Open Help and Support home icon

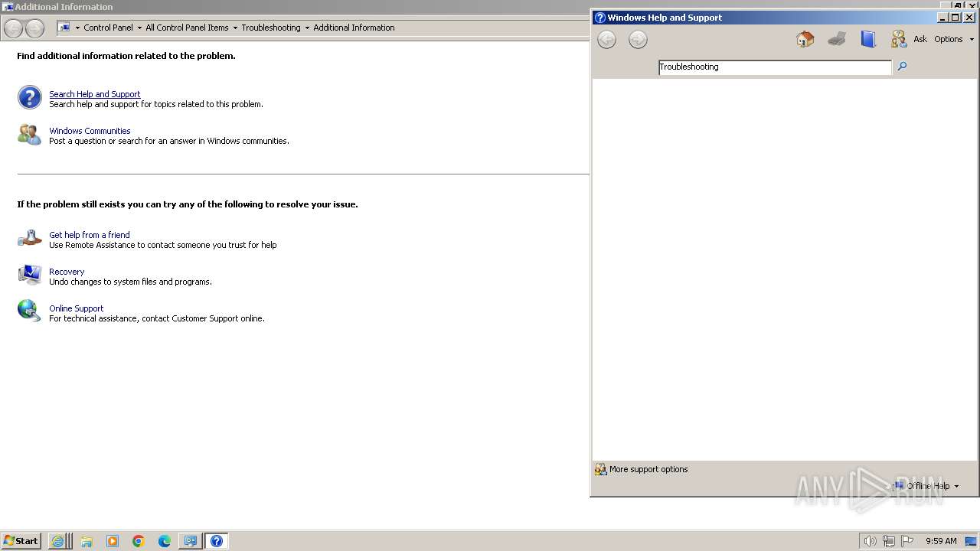click(x=805, y=39)
